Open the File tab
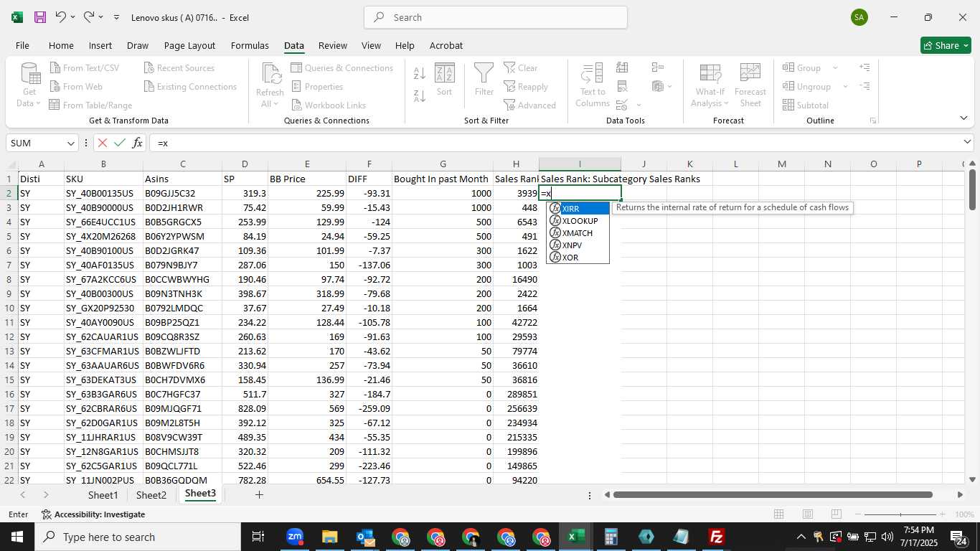This screenshot has width=980, height=551. (22, 45)
